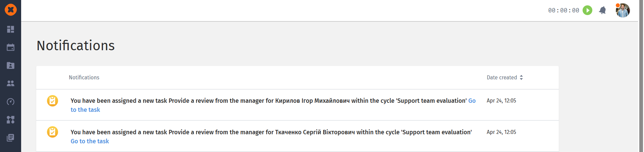Open the workflow structure sidebar icon

pyautogui.click(x=11, y=120)
